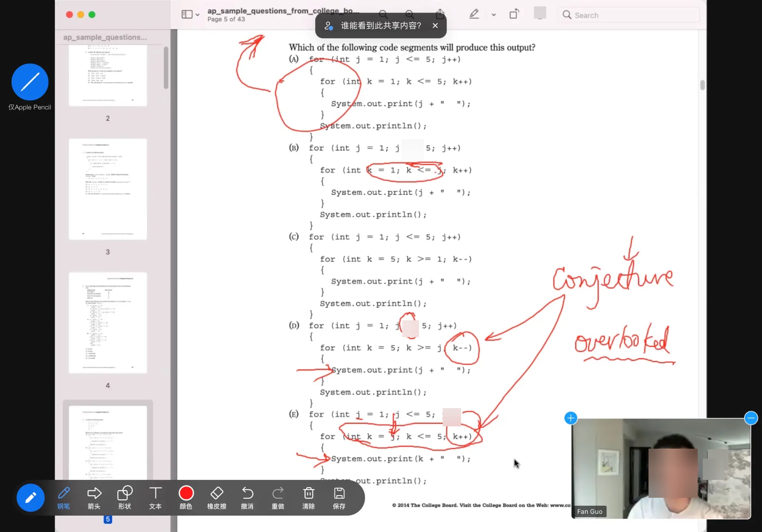This screenshot has height=532, width=762.
Task: Undo the last stroke (撤消)
Action: coord(247,497)
